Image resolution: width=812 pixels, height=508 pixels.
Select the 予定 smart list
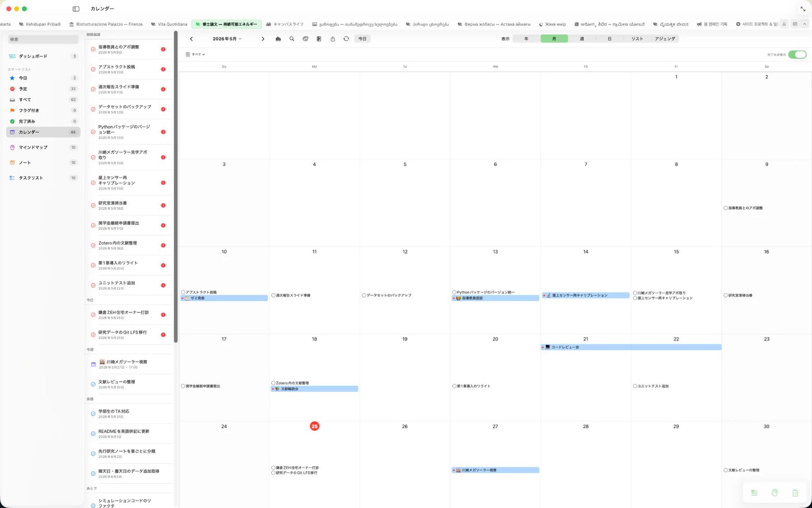pyautogui.click(x=43, y=89)
